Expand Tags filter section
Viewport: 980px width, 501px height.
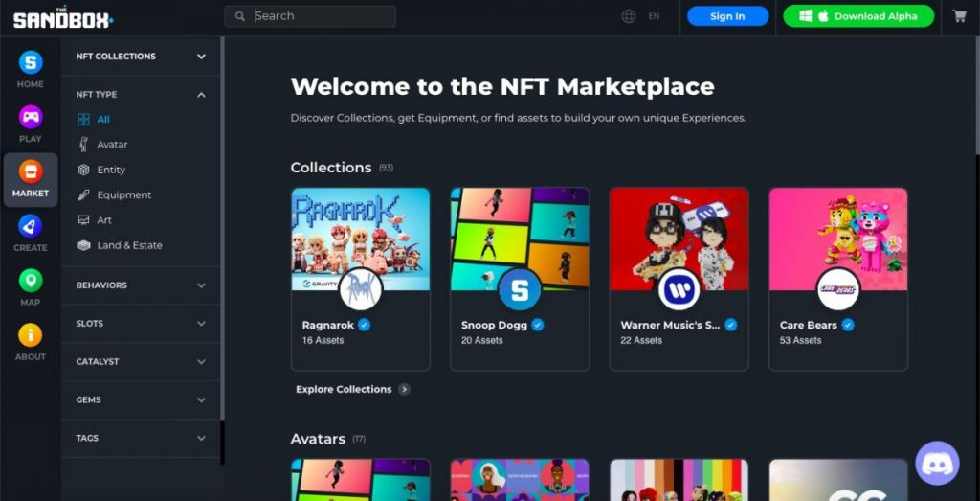click(x=142, y=438)
